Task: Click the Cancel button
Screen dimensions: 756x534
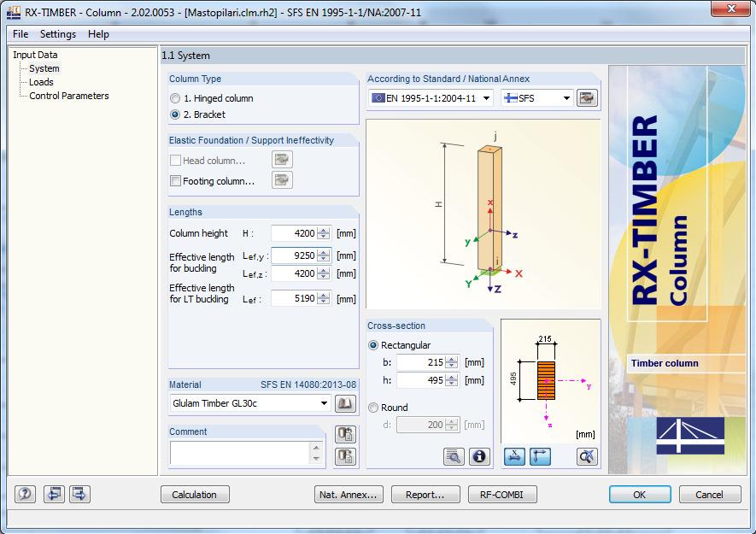Action: click(710, 495)
